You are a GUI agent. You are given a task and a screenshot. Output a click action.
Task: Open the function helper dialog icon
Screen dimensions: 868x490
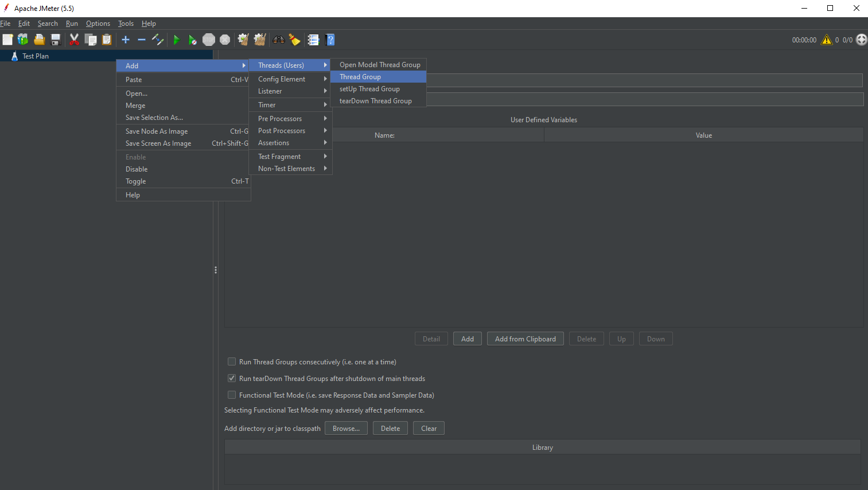point(313,40)
